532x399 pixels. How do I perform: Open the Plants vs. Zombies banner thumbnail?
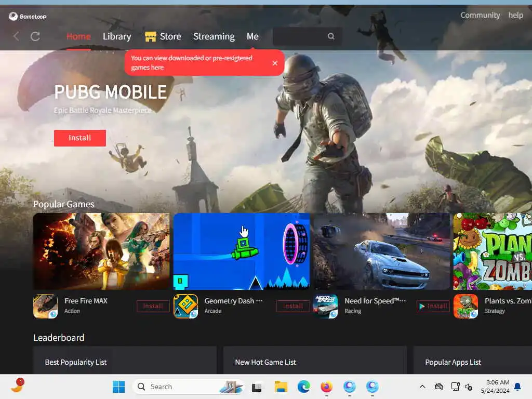pyautogui.click(x=493, y=251)
